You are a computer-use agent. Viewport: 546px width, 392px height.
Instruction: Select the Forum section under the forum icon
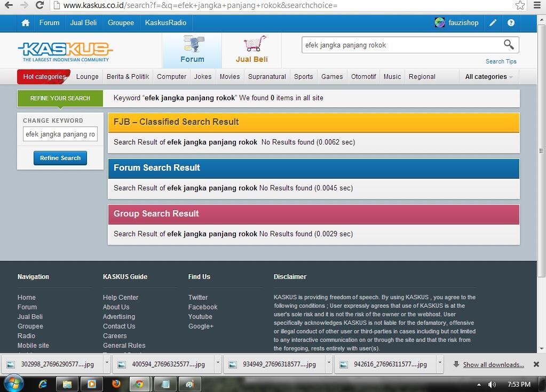coord(192,50)
